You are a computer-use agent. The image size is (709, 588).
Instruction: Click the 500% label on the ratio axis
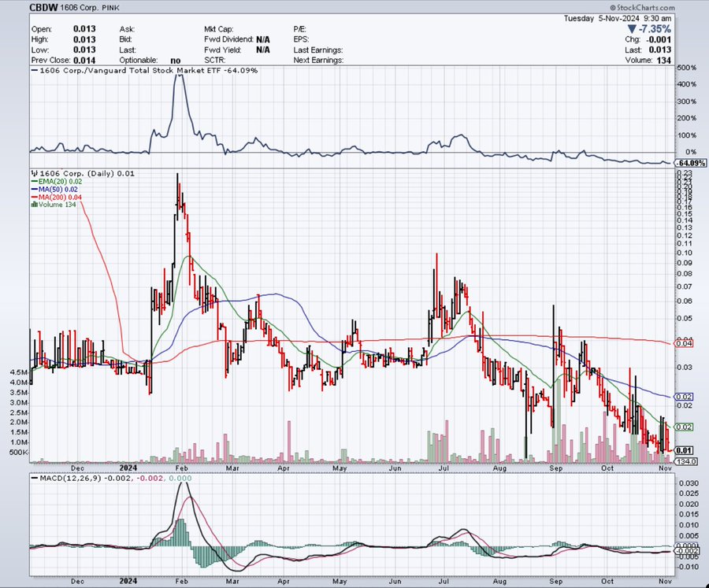[x=687, y=68]
